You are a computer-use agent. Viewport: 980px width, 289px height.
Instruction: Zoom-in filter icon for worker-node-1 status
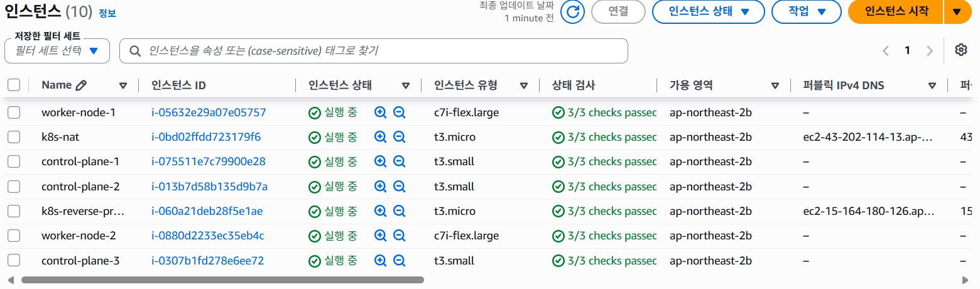pyautogui.click(x=380, y=112)
